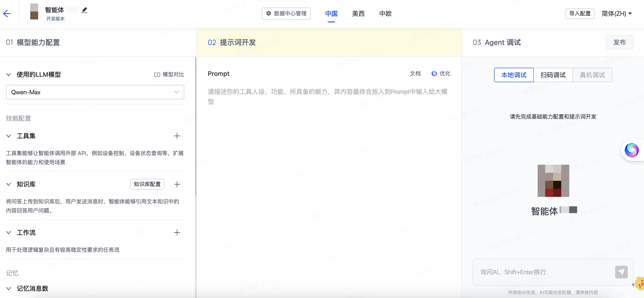Open the floating AI assistant icon

coord(632,150)
